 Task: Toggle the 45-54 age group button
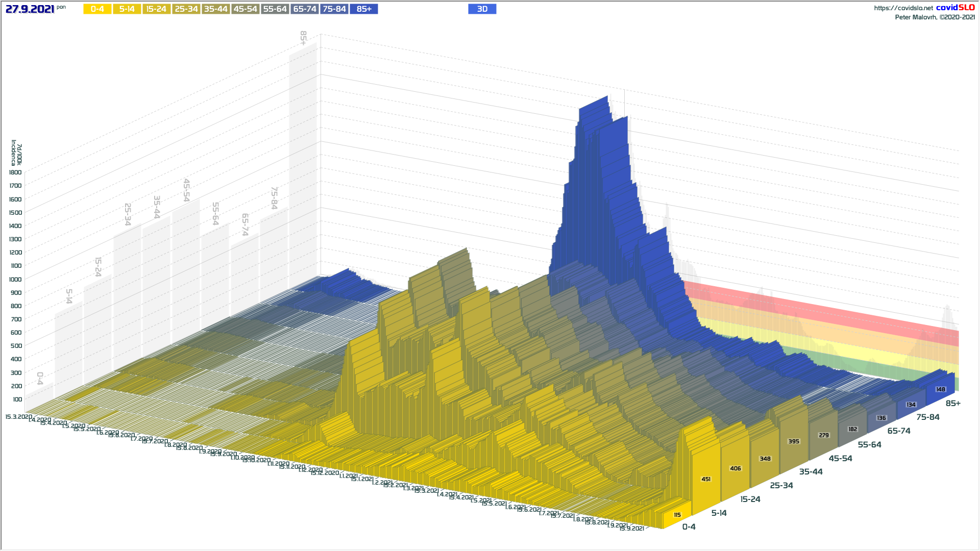245,9
